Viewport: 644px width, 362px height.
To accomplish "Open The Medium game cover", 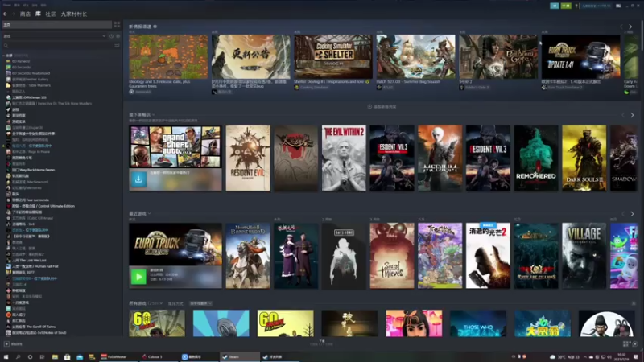I will point(440,158).
